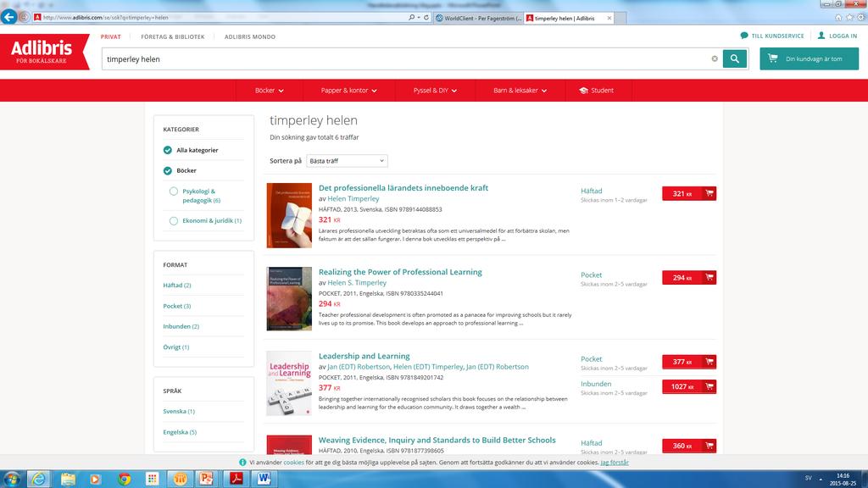Image resolution: width=868 pixels, height=488 pixels.
Task: Switch to Word in the taskbar
Action: [264, 479]
